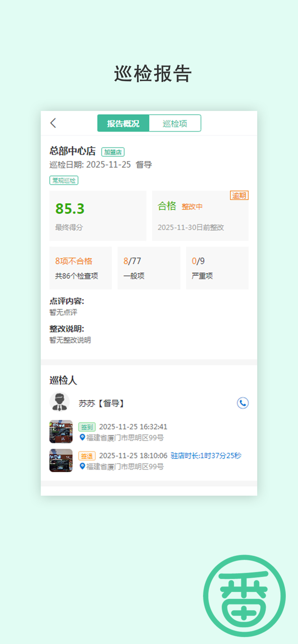Image resolution: width=298 pixels, height=644 pixels.
Task: Tap the sign-in address 福建省厦门市思明区99号
Action: pyautogui.click(x=125, y=437)
